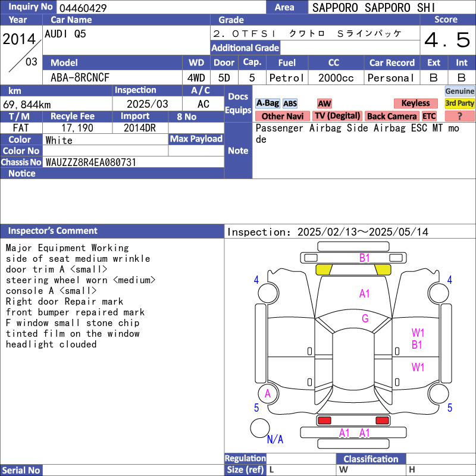This screenshot has height=476, width=476.
Task: Select the left red tail light marker
Action: click(x=324, y=421)
